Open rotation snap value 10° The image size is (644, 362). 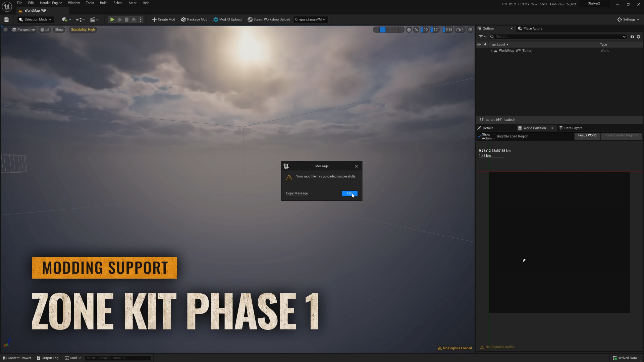(436, 29)
